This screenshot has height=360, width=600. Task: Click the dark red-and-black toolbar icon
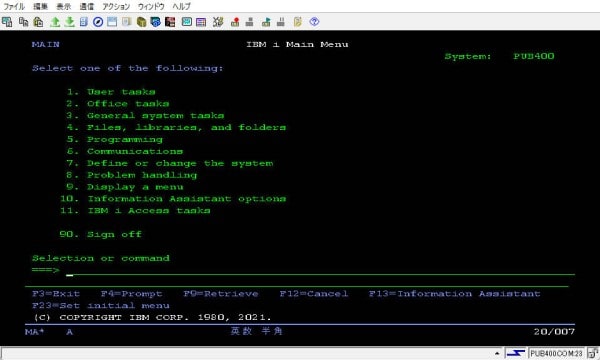click(170, 22)
